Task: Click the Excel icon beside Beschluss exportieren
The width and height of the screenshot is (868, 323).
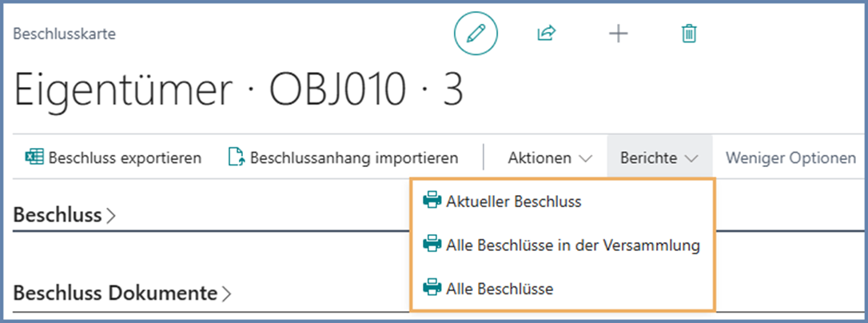Action: point(34,158)
